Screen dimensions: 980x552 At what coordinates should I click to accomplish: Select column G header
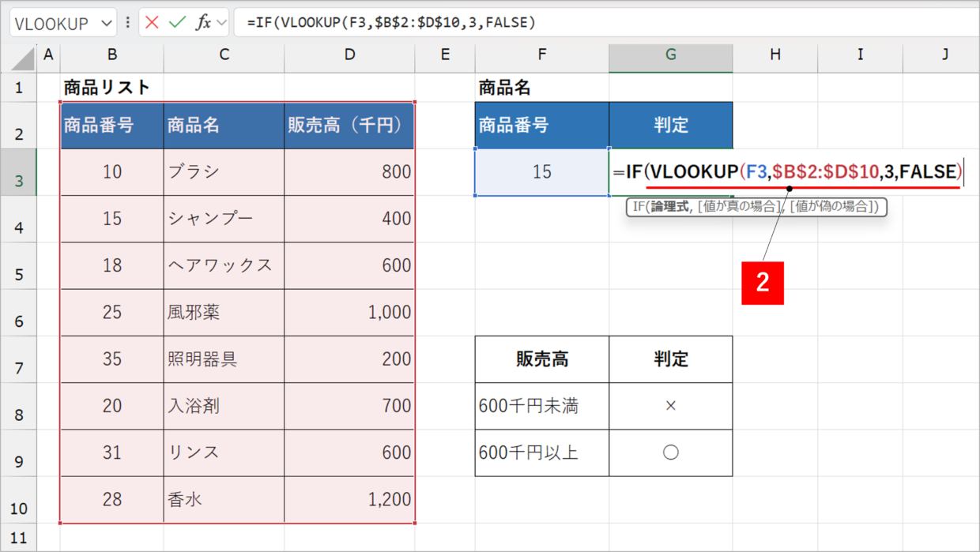pos(671,54)
